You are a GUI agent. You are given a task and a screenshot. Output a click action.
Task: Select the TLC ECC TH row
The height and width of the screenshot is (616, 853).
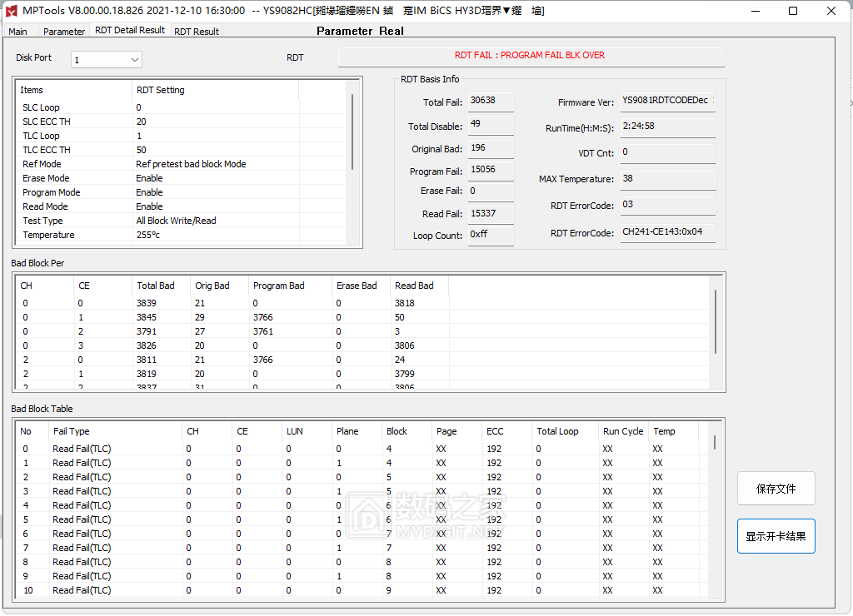pos(181,150)
